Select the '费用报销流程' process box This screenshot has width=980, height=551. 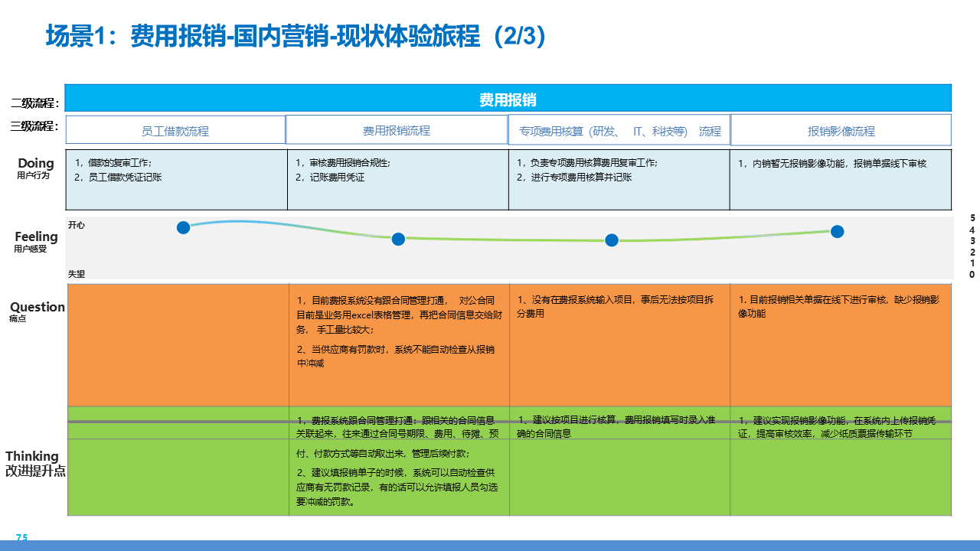pos(397,130)
